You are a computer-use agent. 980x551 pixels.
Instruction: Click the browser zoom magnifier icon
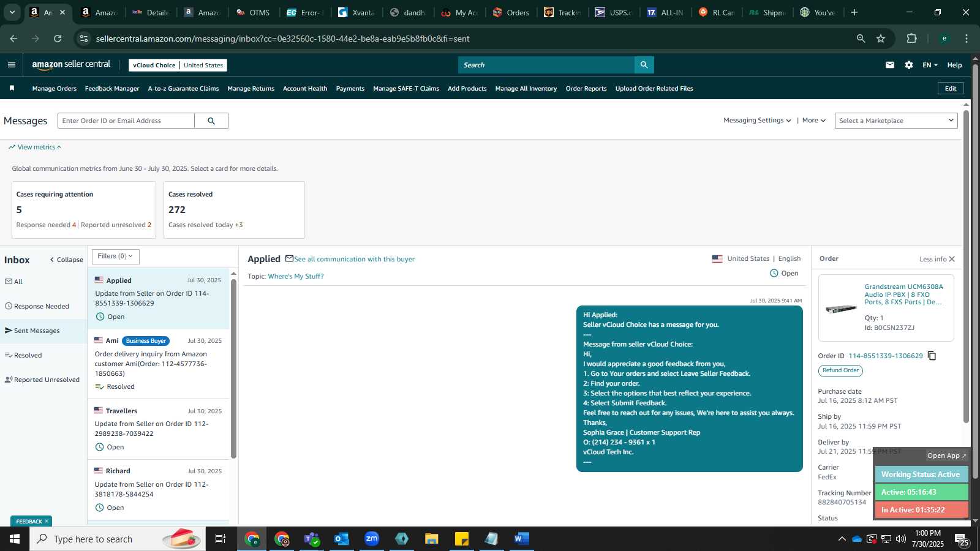[861, 39]
